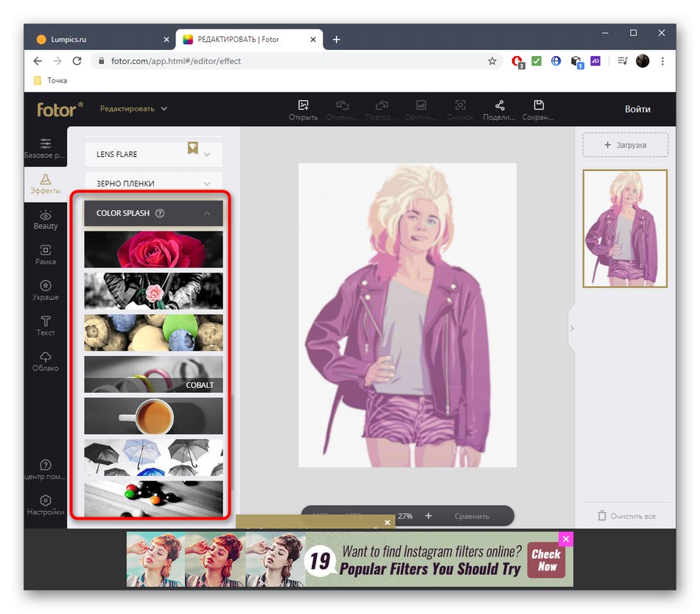Expand the ЗЕРНО ПЛЕНКИ section
Screen dimensions: 700x614
(207, 184)
